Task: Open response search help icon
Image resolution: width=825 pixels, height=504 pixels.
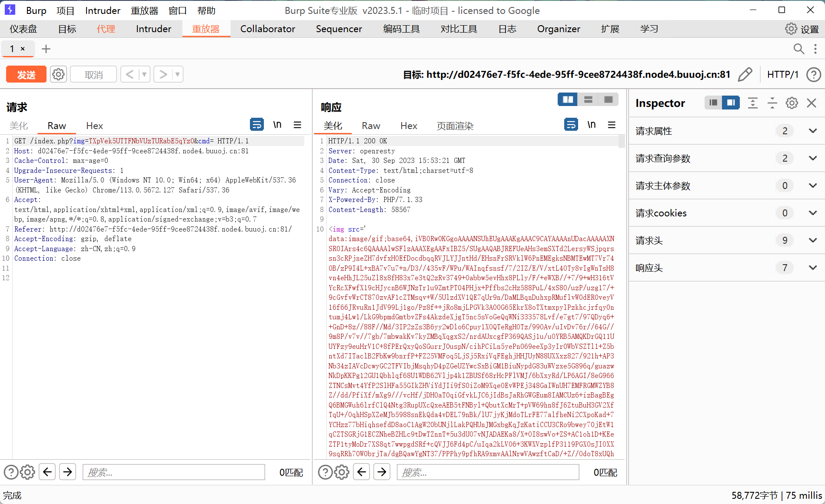Action: (x=325, y=472)
